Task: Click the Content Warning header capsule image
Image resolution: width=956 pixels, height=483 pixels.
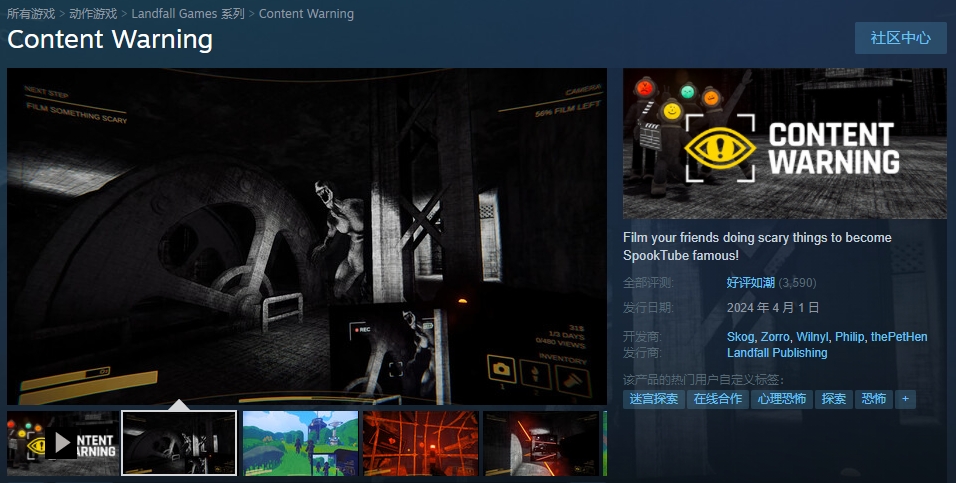Action: pyautogui.click(x=785, y=143)
